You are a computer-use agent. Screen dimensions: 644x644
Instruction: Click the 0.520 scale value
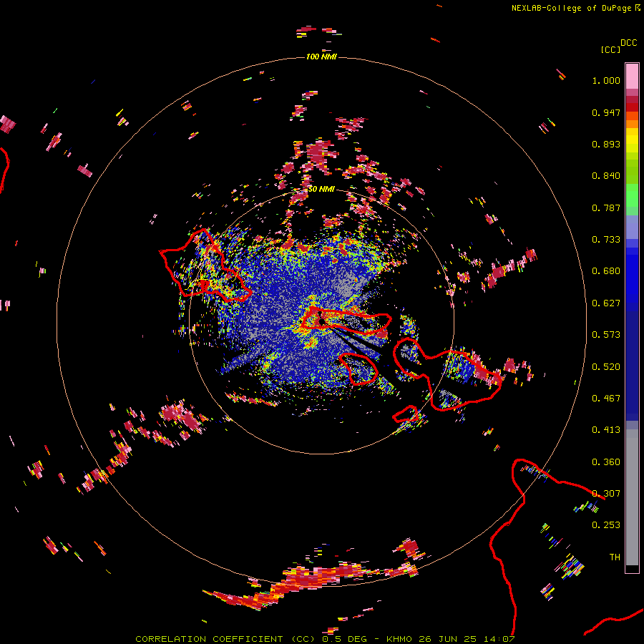(606, 367)
